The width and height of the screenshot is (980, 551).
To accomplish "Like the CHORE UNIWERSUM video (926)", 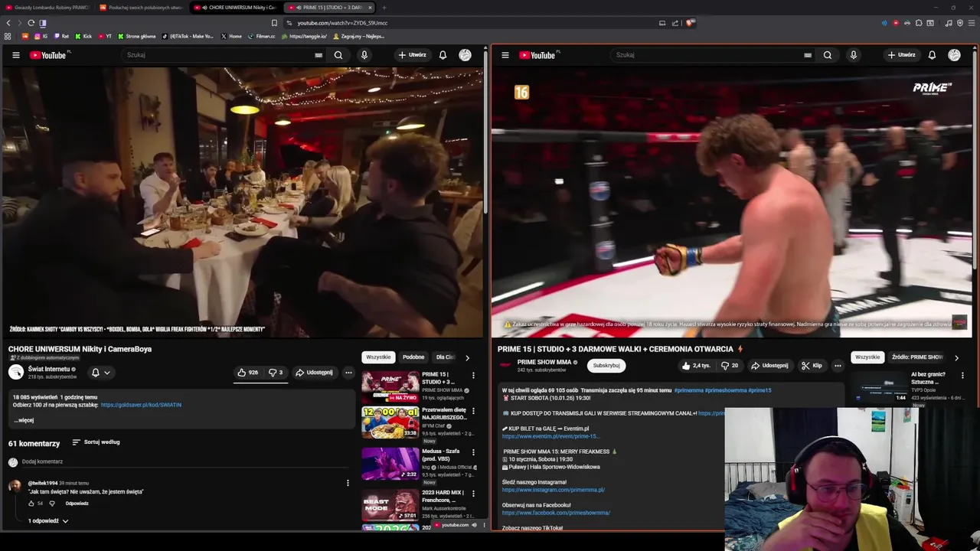I will pyautogui.click(x=248, y=373).
